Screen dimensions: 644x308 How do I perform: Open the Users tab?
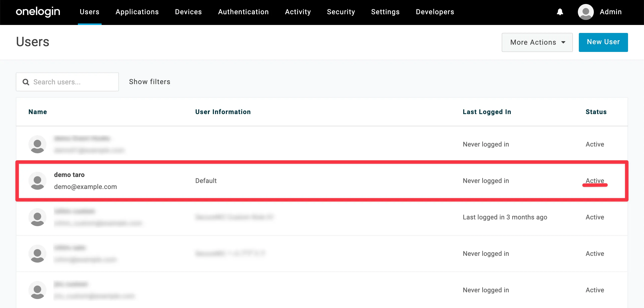[90, 12]
